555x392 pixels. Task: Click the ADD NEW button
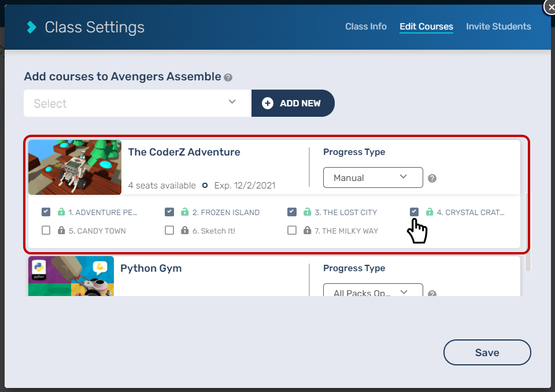[x=293, y=103]
